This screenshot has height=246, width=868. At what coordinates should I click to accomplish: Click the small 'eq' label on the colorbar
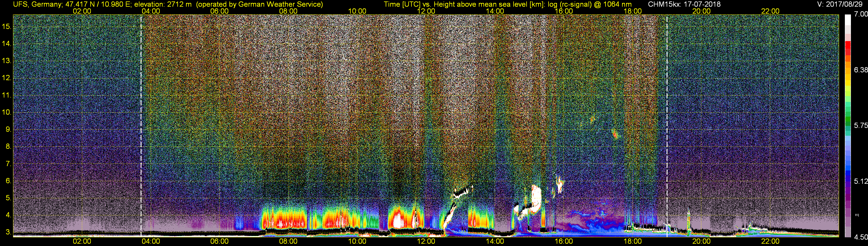[857, 215]
